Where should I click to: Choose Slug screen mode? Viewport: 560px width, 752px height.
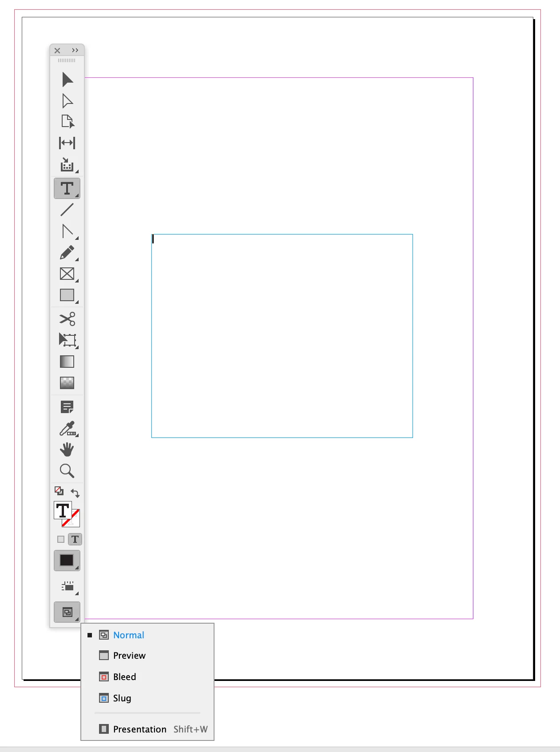[x=147, y=698]
